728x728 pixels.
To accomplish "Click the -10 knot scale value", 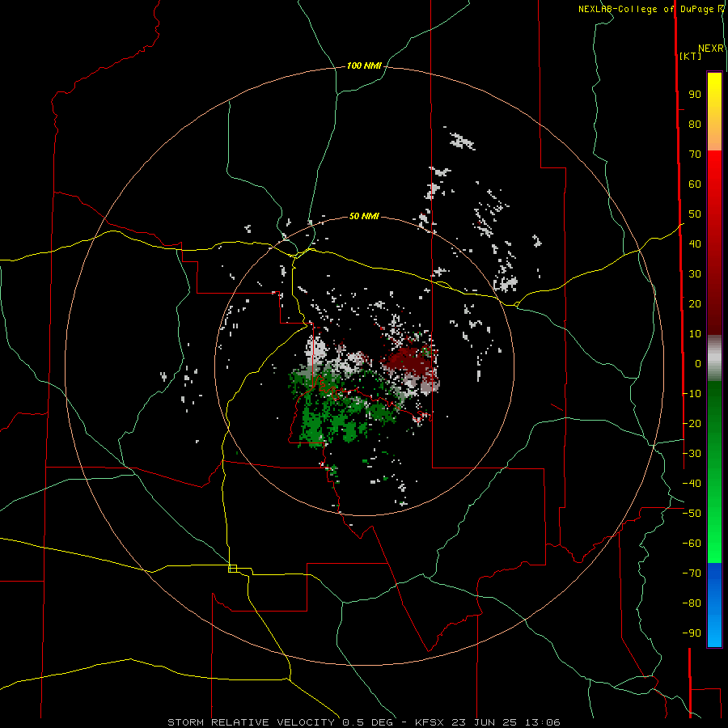I will (692, 394).
